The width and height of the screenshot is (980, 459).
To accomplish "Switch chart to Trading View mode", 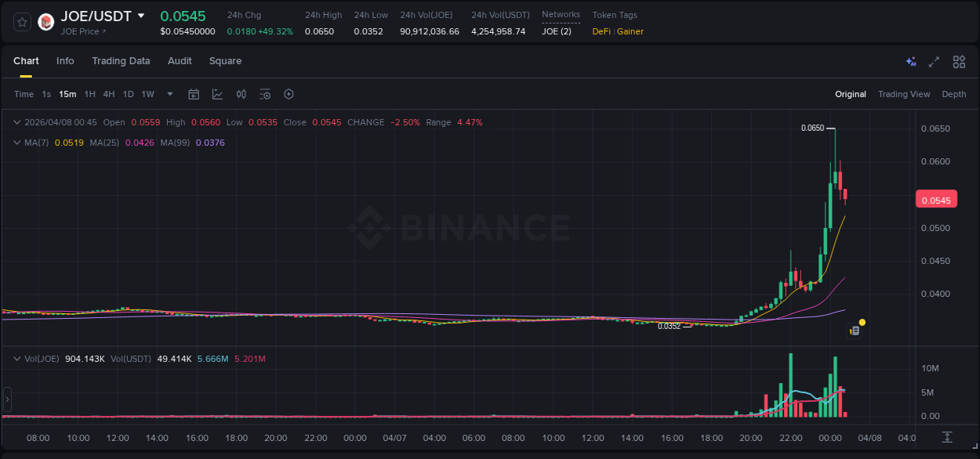I will pos(903,94).
